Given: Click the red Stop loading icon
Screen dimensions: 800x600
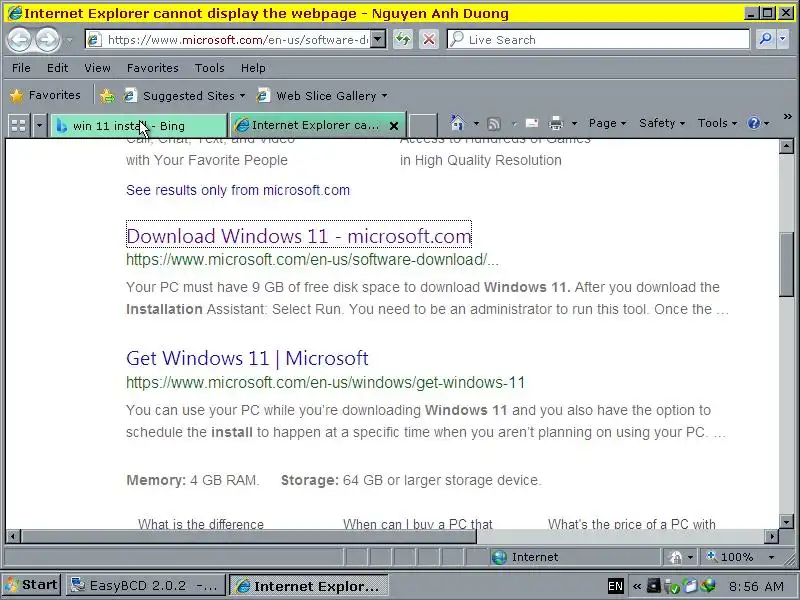Looking at the screenshot, I should point(429,40).
